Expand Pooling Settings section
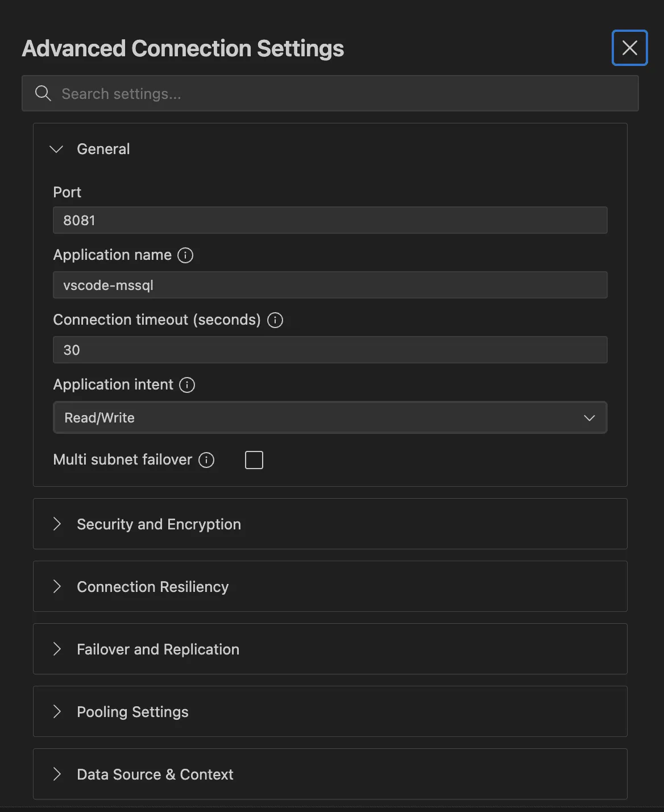Viewport: 664px width, 812px height. pyautogui.click(x=330, y=711)
